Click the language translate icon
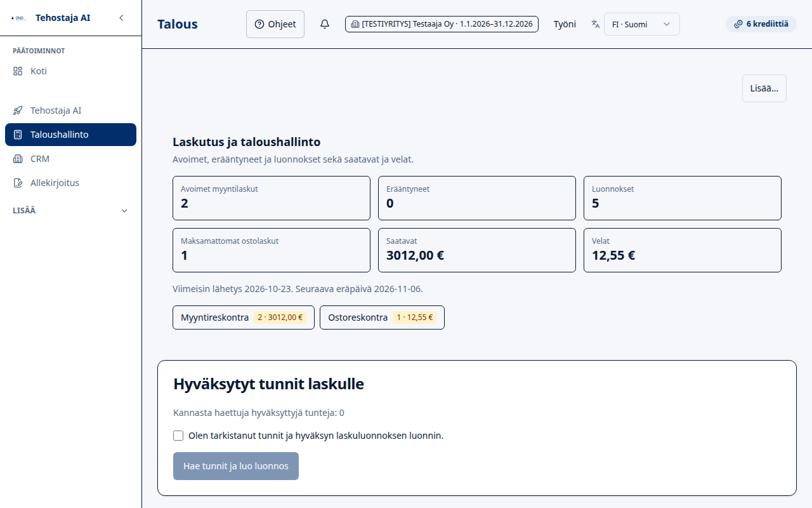812x508 pixels. point(595,24)
